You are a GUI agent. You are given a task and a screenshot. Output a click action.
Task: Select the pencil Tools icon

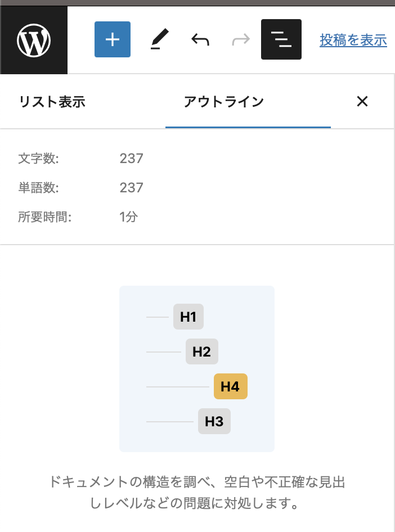coord(160,39)
